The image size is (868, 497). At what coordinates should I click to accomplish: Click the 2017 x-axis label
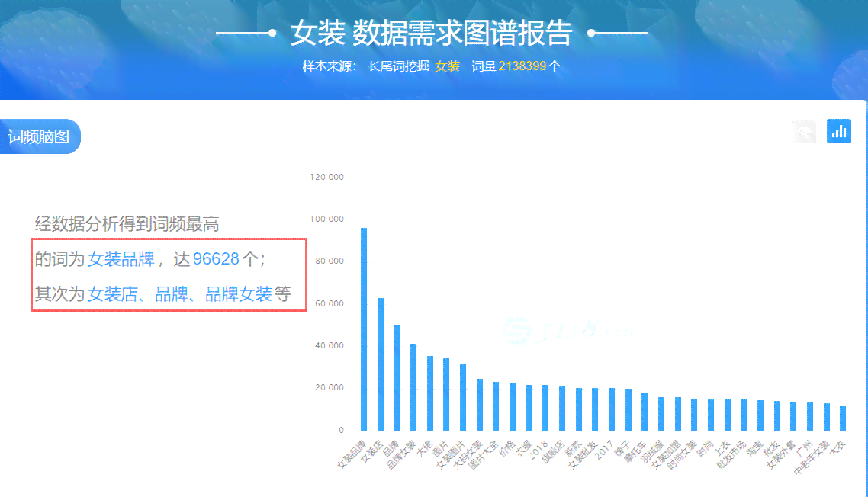604,449
